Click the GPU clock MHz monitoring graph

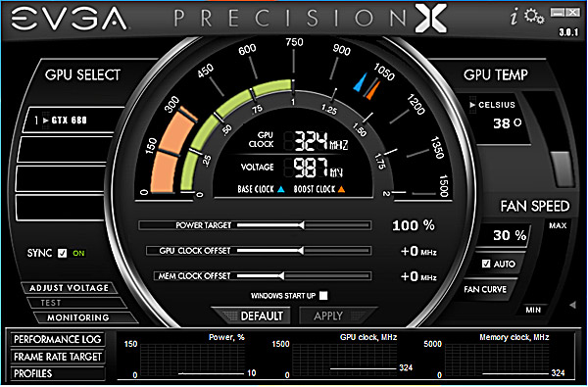(344, 360)
